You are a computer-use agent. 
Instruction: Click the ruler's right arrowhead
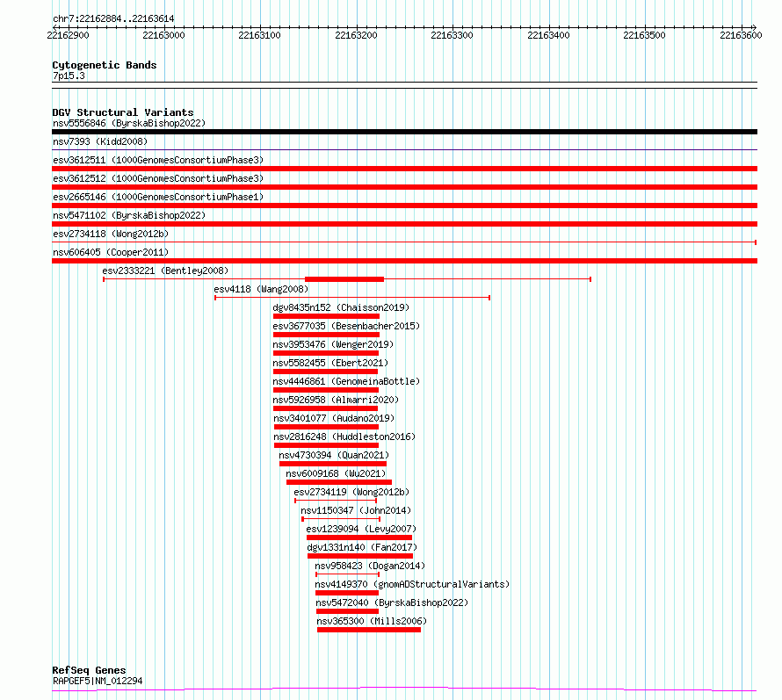[x=754, y=27]
